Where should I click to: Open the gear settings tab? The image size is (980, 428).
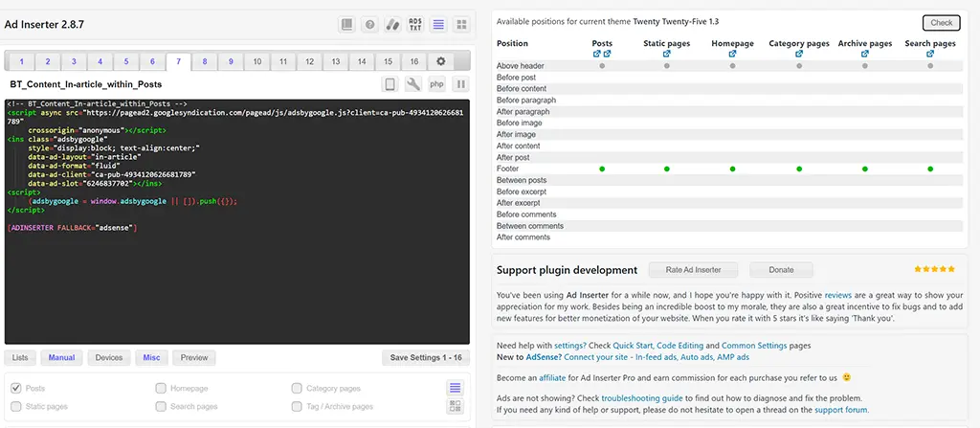coord(440,61)
